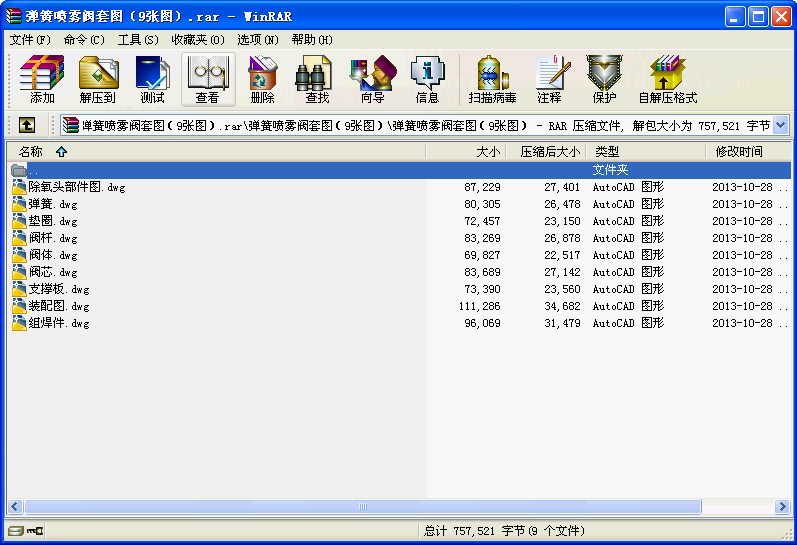Screen dimensions: 797x545
Task: Click the 添加 (Add) toolbar icon
Action: (42, 81)
